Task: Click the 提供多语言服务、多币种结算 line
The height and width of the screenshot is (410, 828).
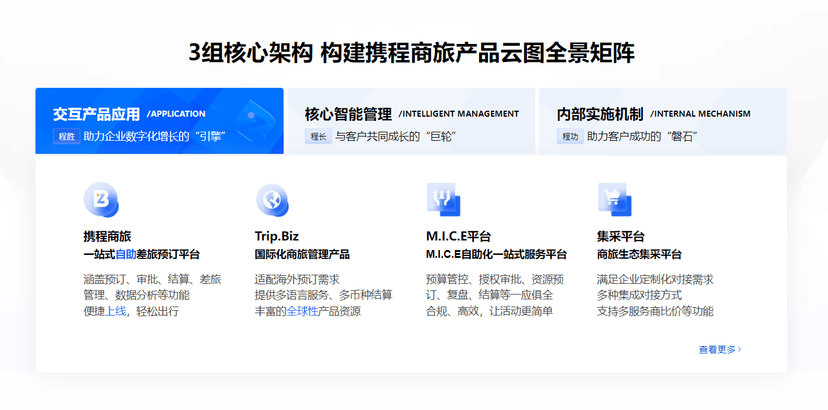Action: (x=324, y=295)
